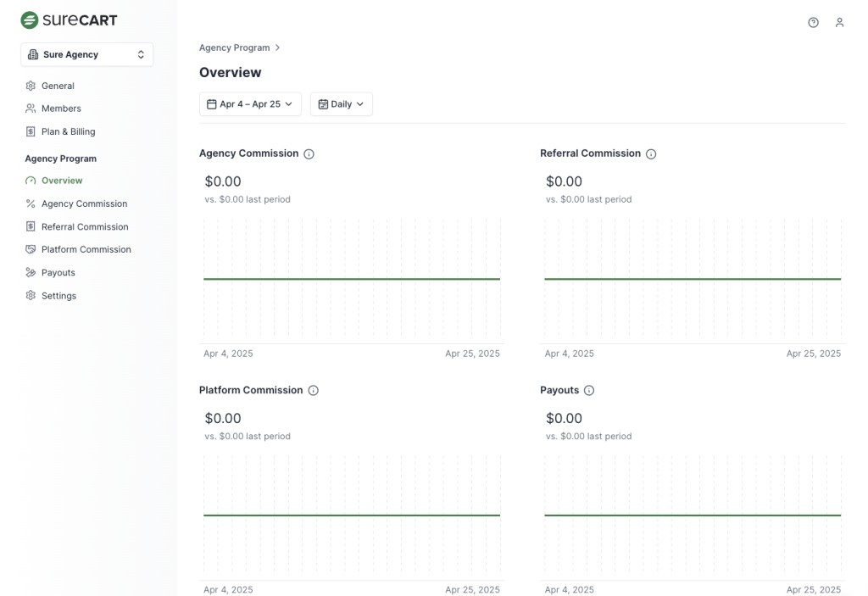
Task: Click the Payouts icon in sidebar
Action: [x=31, y=273]
